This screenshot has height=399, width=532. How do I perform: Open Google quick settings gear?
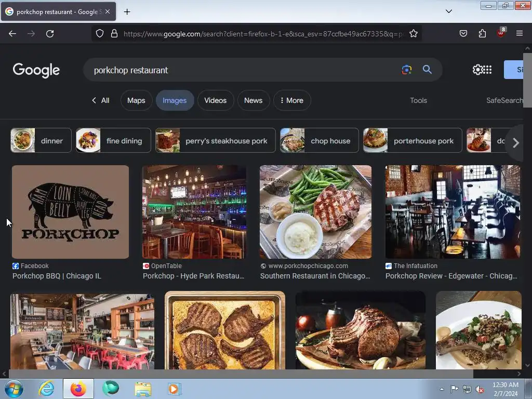(x=477, y=70)
